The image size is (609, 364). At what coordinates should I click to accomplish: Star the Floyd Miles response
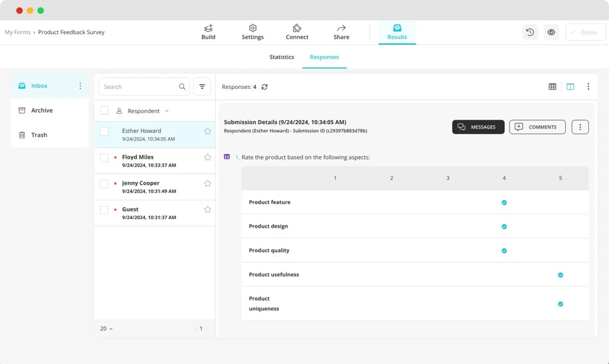pos(207,158)
